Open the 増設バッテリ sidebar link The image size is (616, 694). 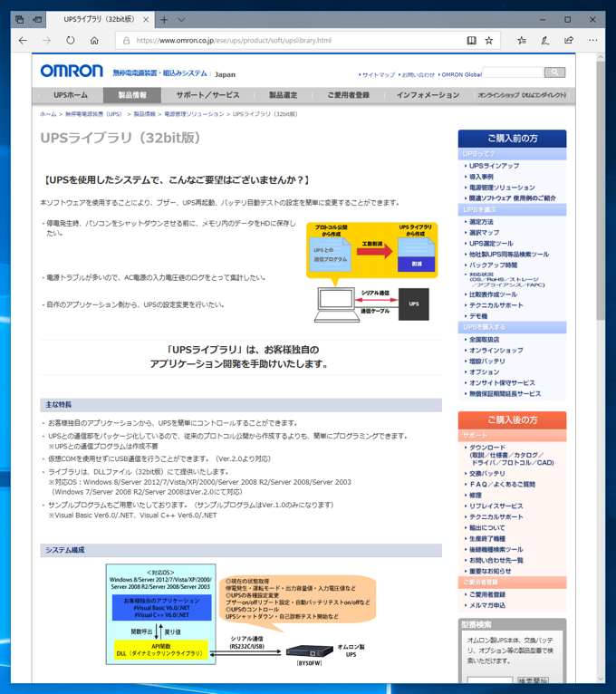[486, 361]
